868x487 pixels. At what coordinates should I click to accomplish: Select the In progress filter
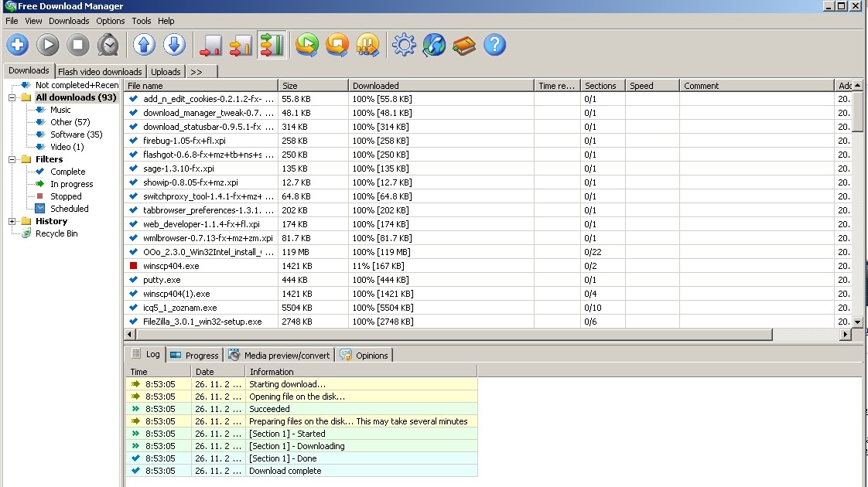71,184
